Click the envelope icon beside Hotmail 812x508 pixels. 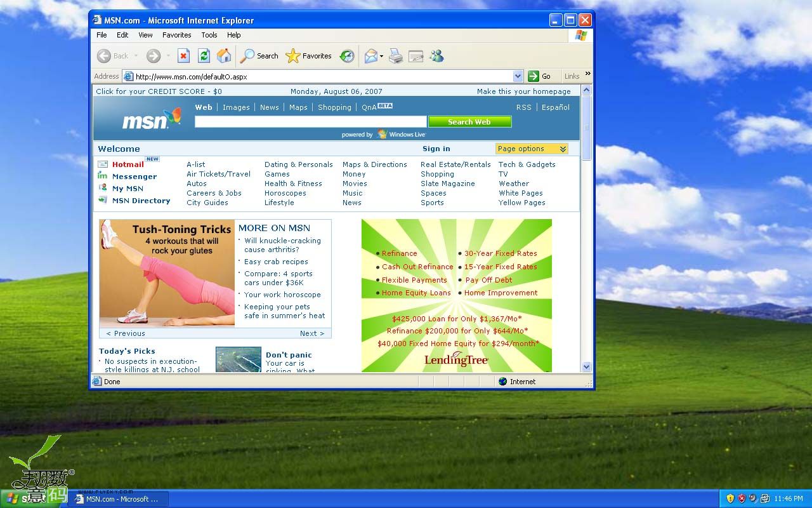pos(103,164)
